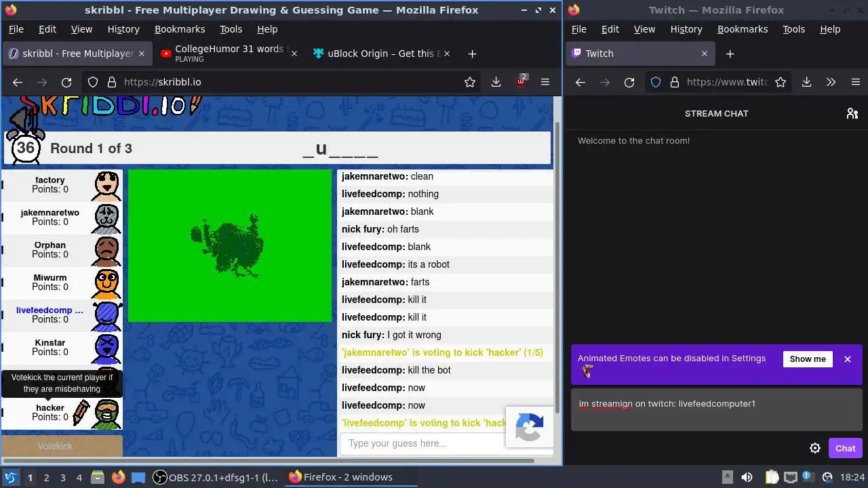
Task: Close the uBlock Origin tab
Action: pos(446,54)
